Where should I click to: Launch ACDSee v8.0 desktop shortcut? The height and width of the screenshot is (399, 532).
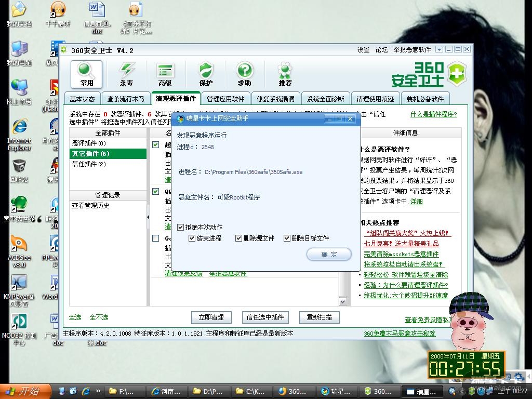19,251
